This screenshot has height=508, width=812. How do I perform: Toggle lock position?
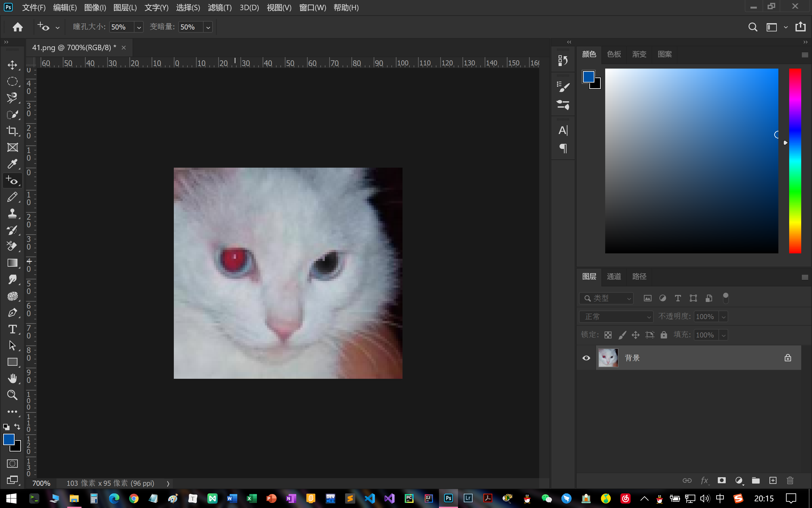pyautogui.click(x=636, y=335)
